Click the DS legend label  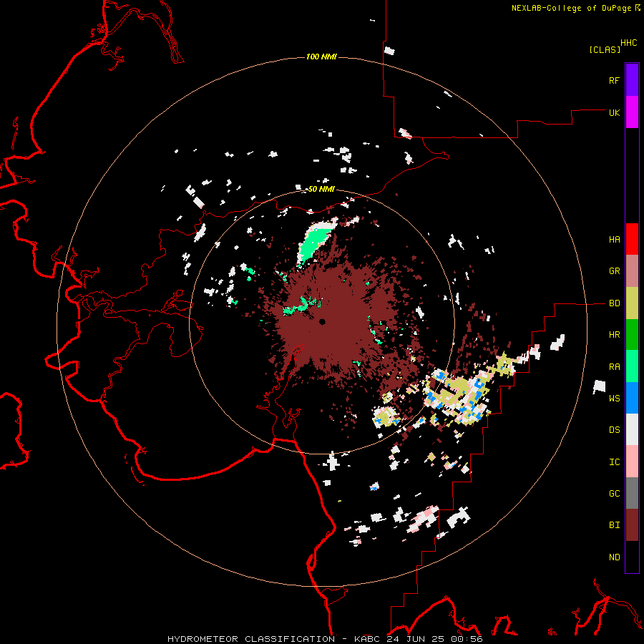614,430
